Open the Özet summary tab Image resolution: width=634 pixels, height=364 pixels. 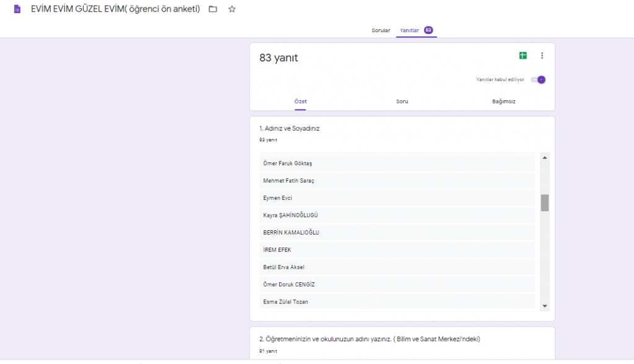300,102
